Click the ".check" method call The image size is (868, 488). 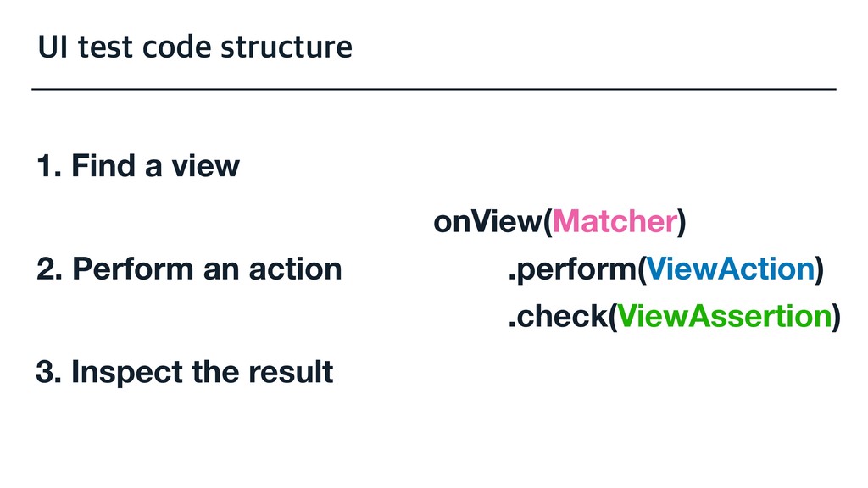pos(556,317)
